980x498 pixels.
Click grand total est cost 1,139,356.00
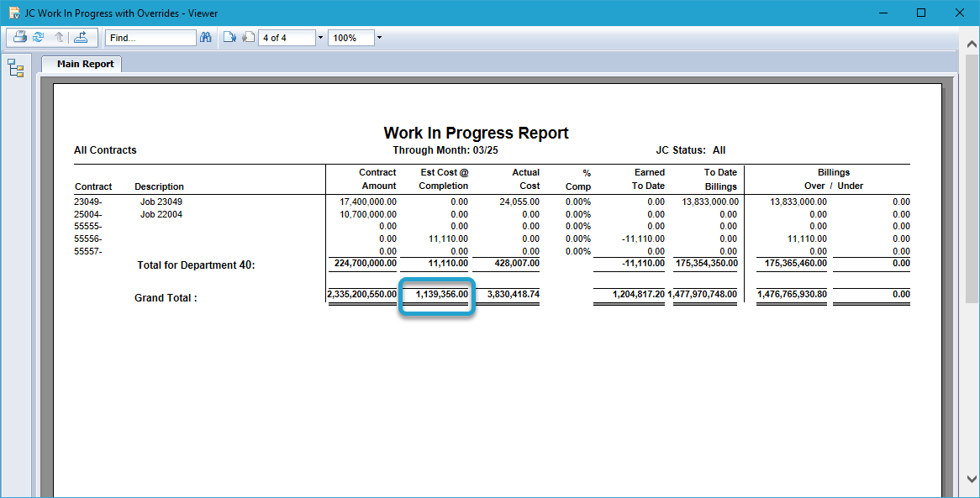point(442,294)
